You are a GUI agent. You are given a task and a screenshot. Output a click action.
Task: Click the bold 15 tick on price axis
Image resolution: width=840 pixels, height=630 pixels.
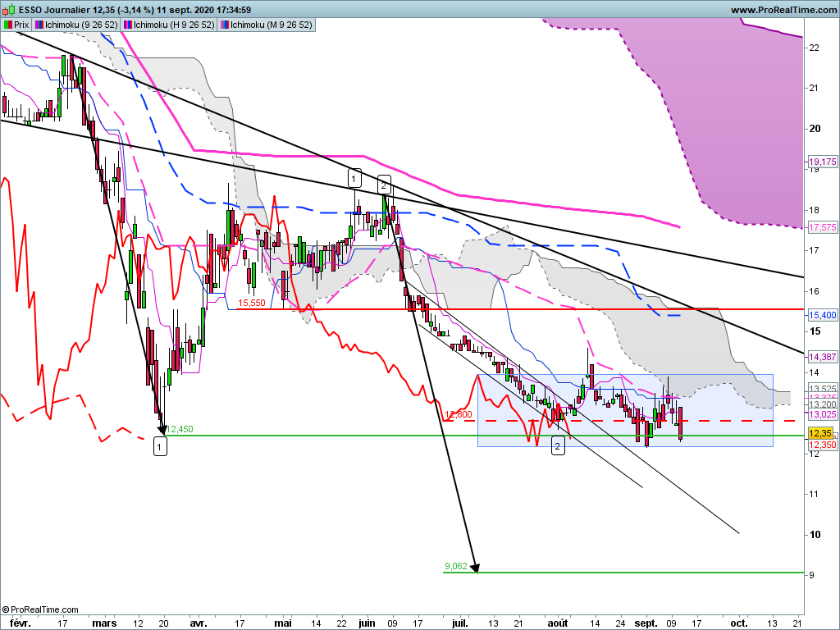[815, 331]
